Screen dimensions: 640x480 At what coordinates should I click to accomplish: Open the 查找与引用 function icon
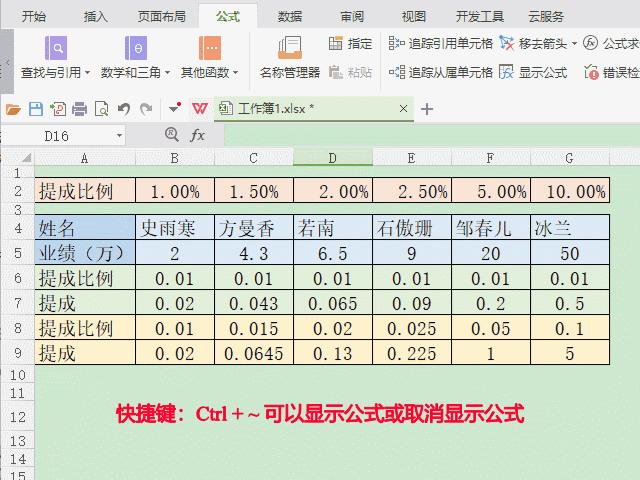pyautogui.click(x=56, y=48)
